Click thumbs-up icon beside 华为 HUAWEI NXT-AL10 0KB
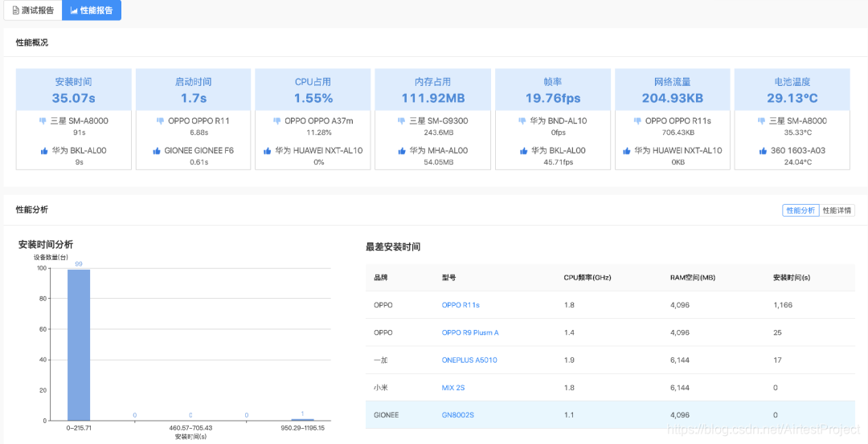The height and width of the screenshot is (444, 868). click(627, 150)
